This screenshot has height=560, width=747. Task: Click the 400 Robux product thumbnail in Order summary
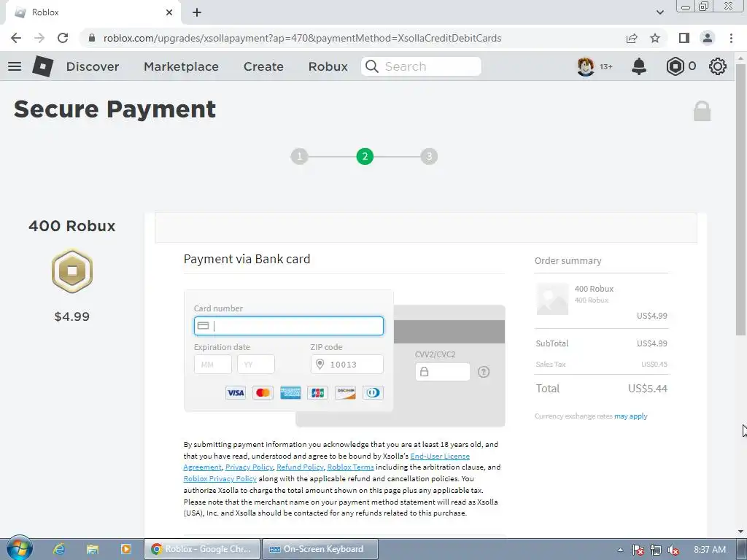coord(553,299)
